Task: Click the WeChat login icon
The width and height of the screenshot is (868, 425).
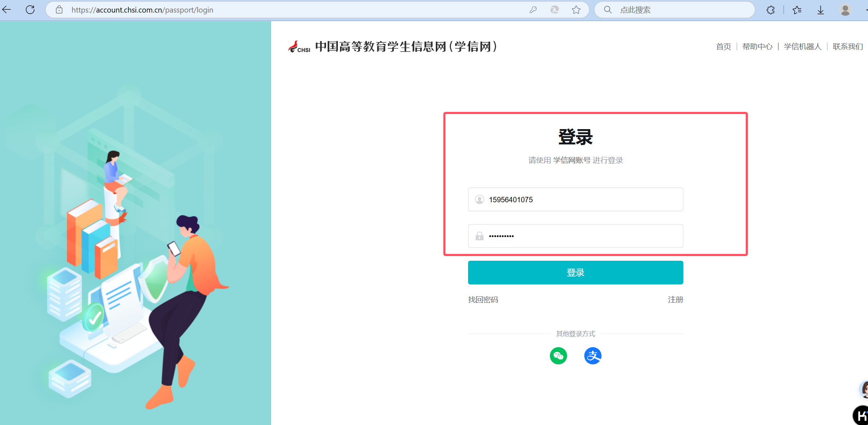Action: [x=558, y=356]
